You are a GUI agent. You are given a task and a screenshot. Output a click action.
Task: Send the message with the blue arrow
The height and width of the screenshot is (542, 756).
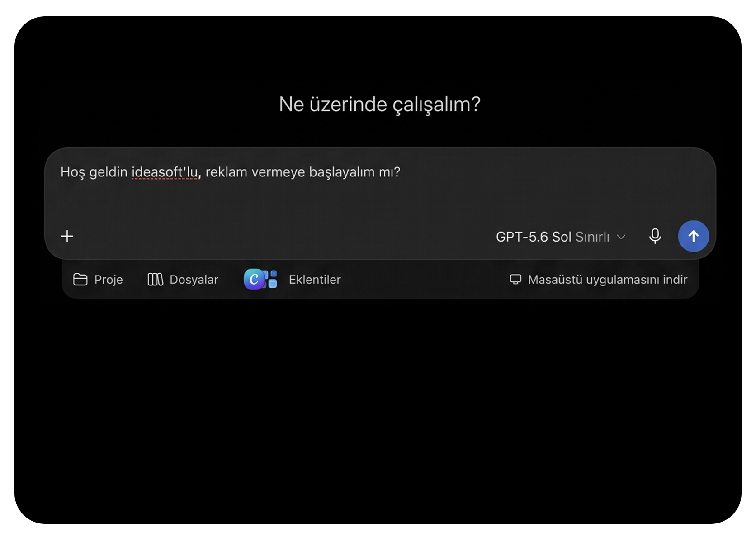693,236
